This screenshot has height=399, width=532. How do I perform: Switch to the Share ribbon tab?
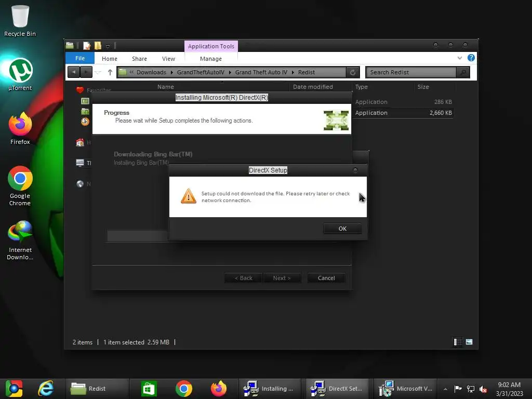[139, 59]
